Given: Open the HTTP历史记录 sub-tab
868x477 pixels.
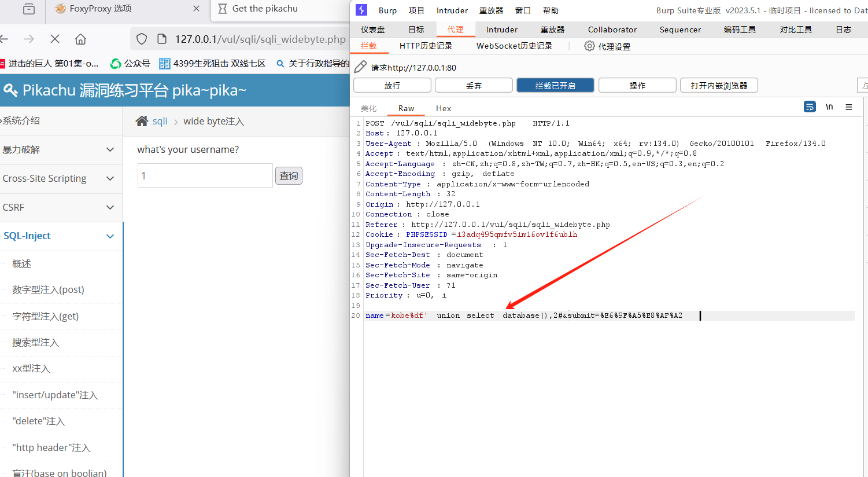Looking at the screenshot, I should [426, 46].
